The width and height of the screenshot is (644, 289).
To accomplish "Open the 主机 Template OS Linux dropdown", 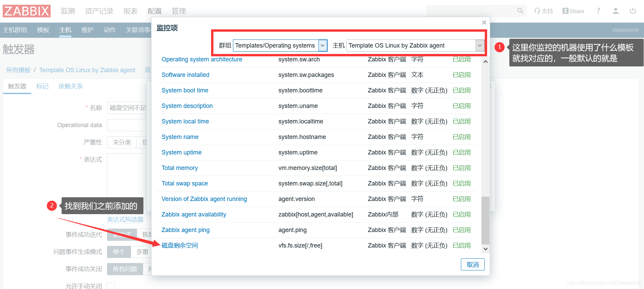I will click(415, 46).
